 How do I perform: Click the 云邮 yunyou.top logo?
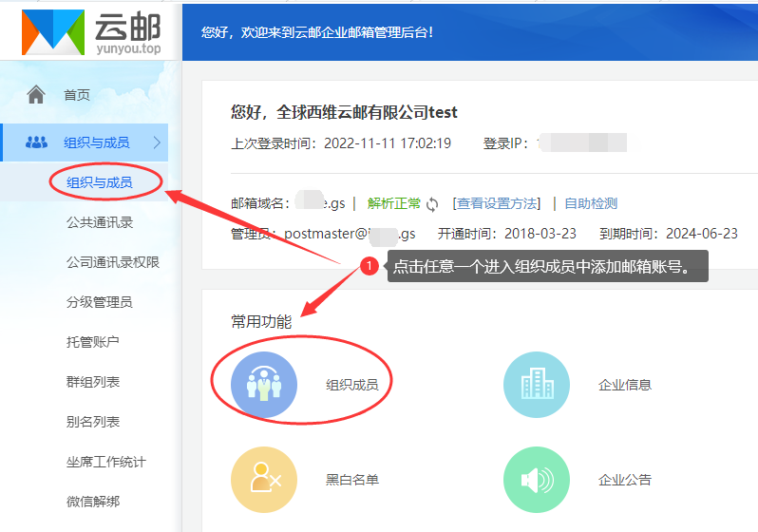point(91,31)
